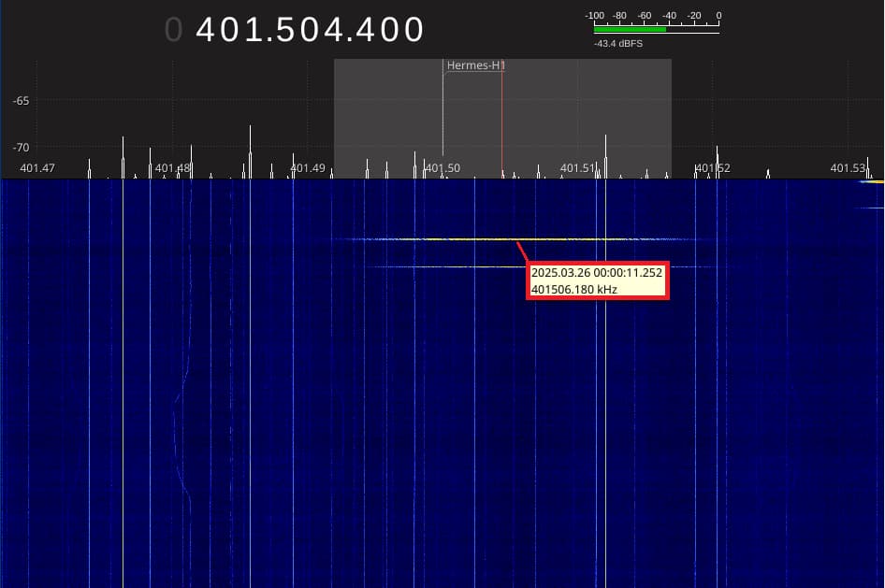Click the 2025.03.26 00:00:11.252 tooltip timestamp
Image resolution: width=885 pixels, height=588 pixels.
pyautogui.click(x=597, y=273)
